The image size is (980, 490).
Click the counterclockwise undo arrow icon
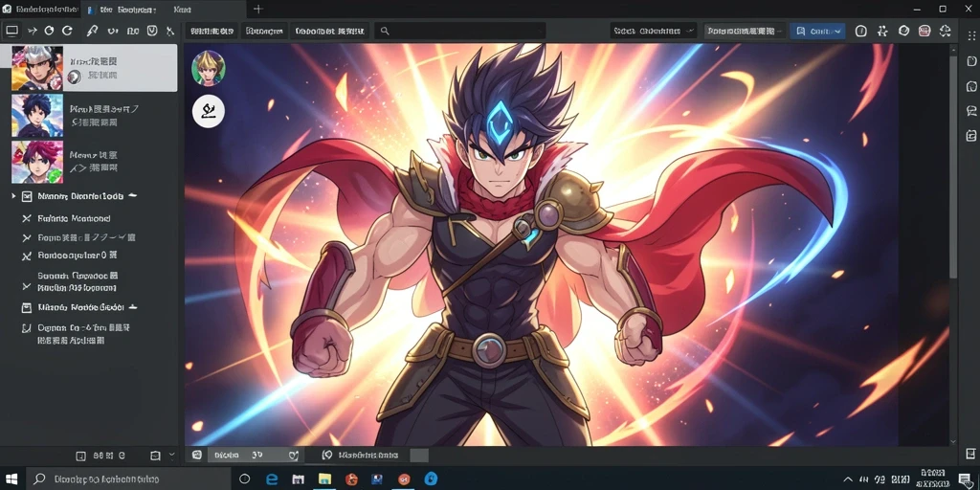click(49, 31)
